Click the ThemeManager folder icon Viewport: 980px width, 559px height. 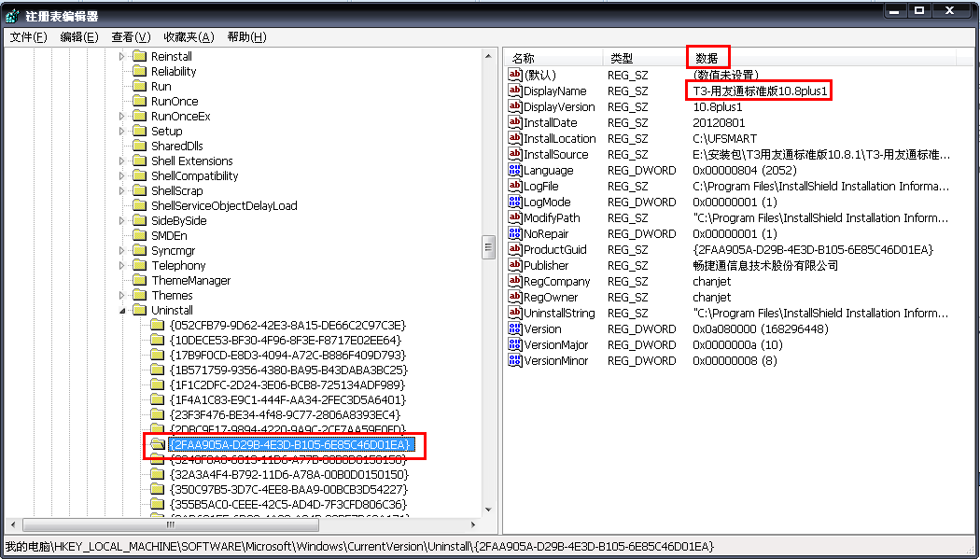pos(139,281)
